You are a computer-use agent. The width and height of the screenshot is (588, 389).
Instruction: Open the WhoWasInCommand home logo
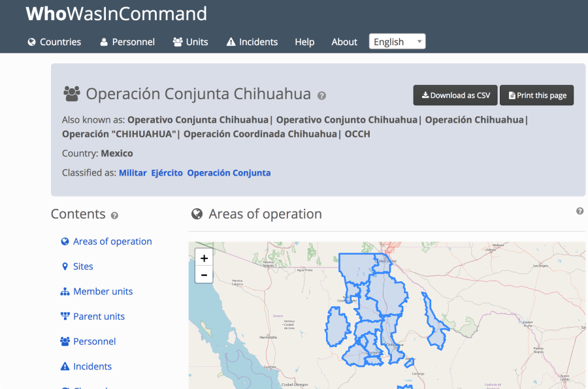(x=116, y=14)
